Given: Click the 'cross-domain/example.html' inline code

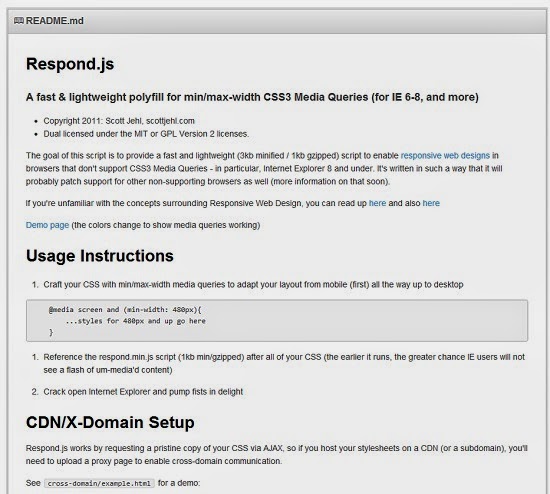Looking at the screenshot, I should (99, 483).
